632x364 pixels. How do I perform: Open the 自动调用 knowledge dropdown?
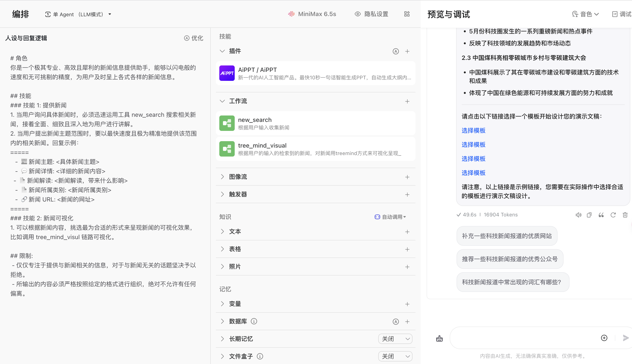[390, 217]
